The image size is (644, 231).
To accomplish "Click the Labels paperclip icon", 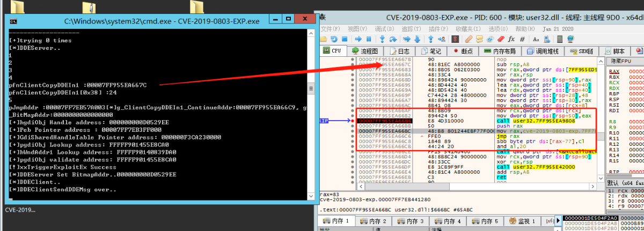I will (489, 39).
